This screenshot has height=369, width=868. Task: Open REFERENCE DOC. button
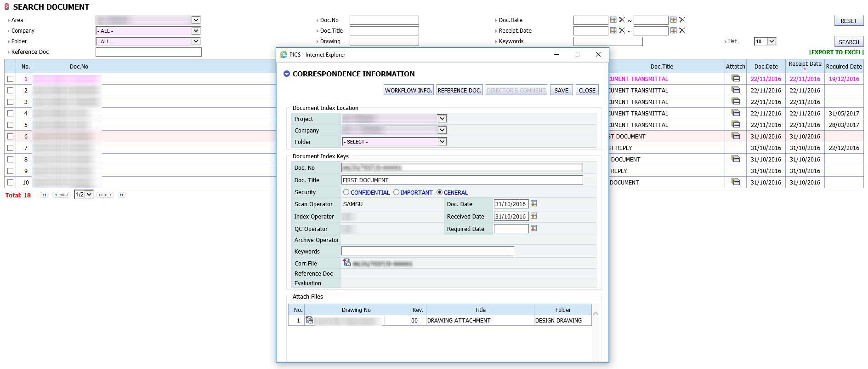click(460, 90)
